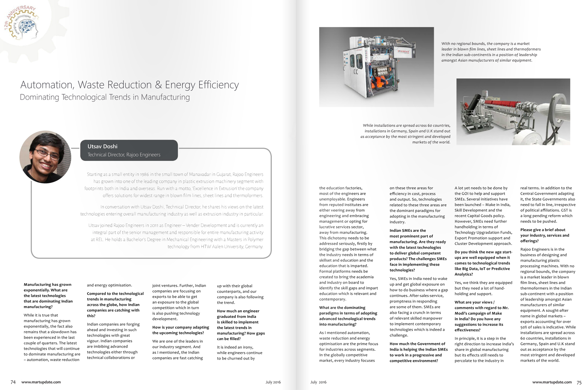
Task: Click intro paragraph starting "Starting as a small entity"
Action: [x=174, y=185]
